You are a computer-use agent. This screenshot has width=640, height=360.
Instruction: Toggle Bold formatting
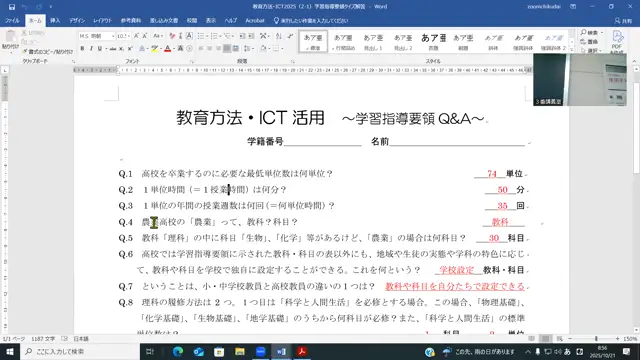coord(82,49)
